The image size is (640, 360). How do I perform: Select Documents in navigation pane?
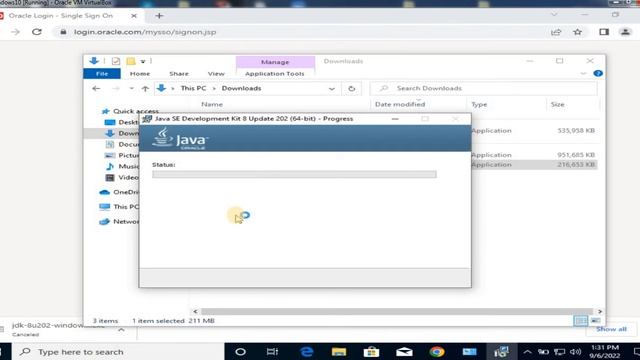(x=122, y=144)
